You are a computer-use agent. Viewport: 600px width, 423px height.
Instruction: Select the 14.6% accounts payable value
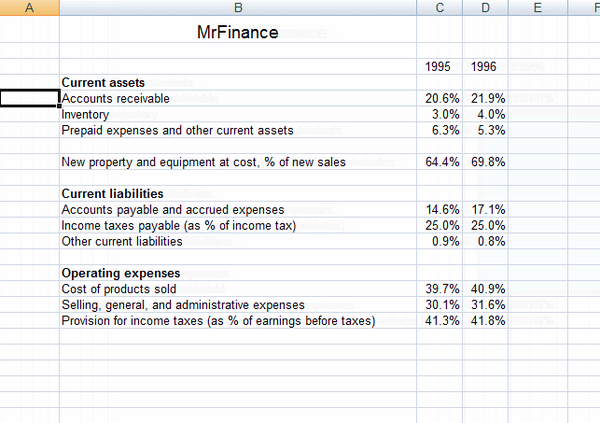442,209
